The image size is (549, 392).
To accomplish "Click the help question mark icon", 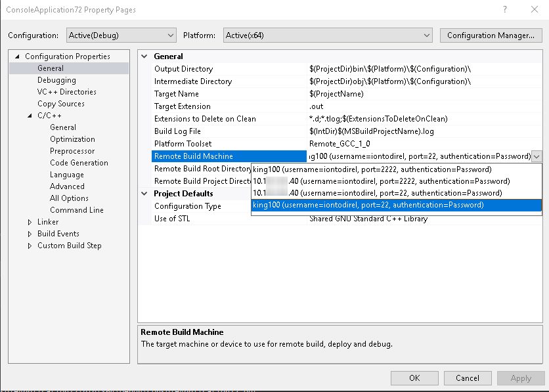I will coord(504,10).
